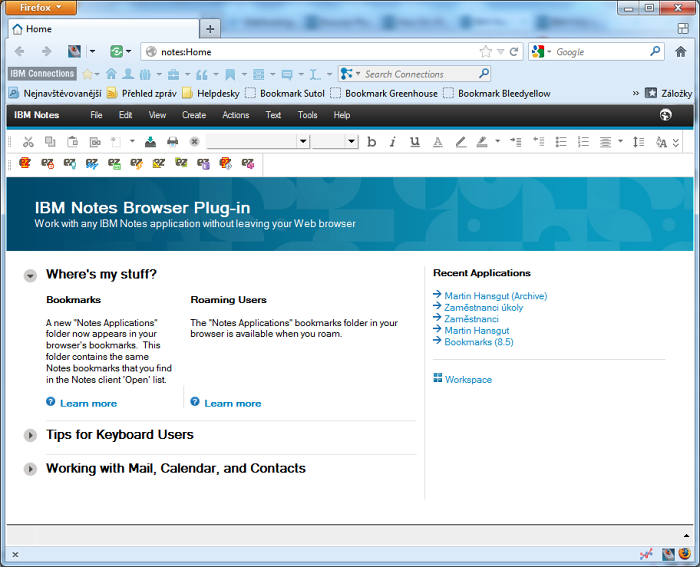Image resolution: width=700 pixels, height=567 pixels.
Task: Click the Firefox icon in status bar
Action: pyautogui.click(x=684, y=554)
